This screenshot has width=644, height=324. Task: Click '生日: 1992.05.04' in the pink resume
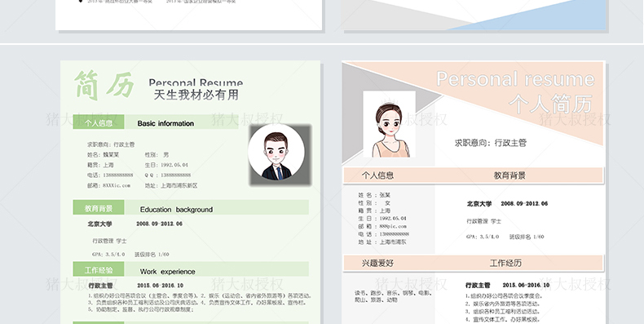tap(382, 219)
